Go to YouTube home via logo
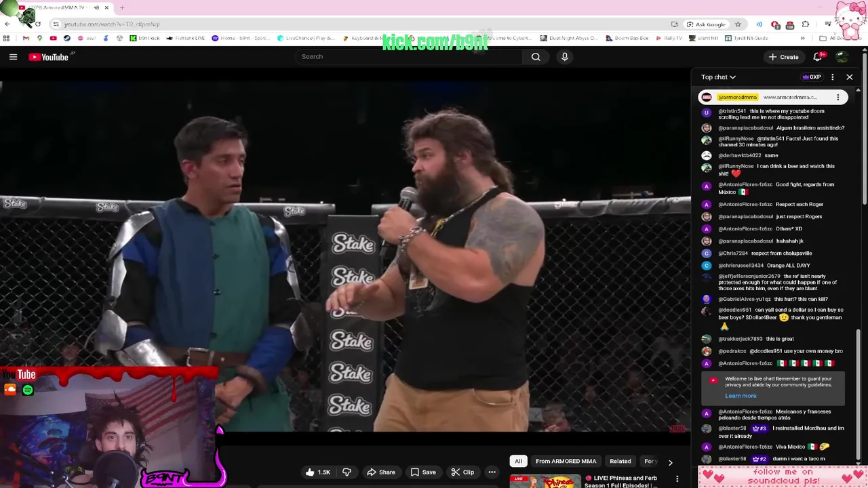The width and height of the screenshot is (868, 488). pos(49,57)
